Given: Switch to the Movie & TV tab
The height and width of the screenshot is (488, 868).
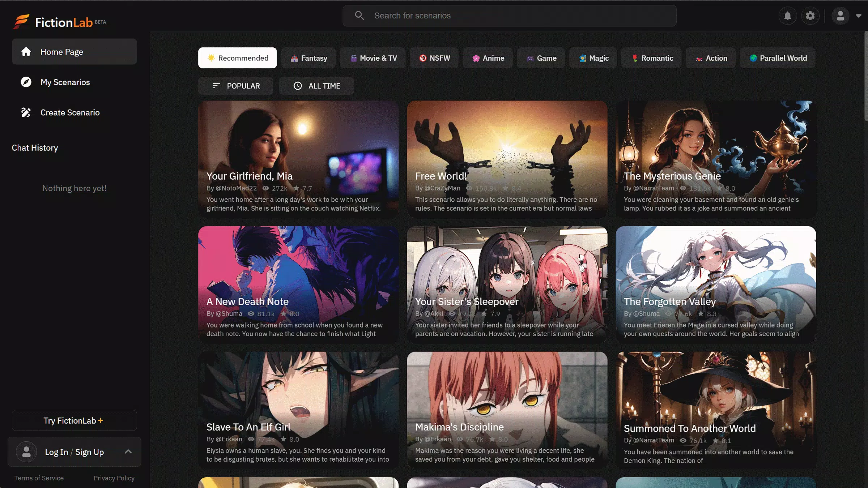Looking at the screenshot, I should tap(373, 58).
